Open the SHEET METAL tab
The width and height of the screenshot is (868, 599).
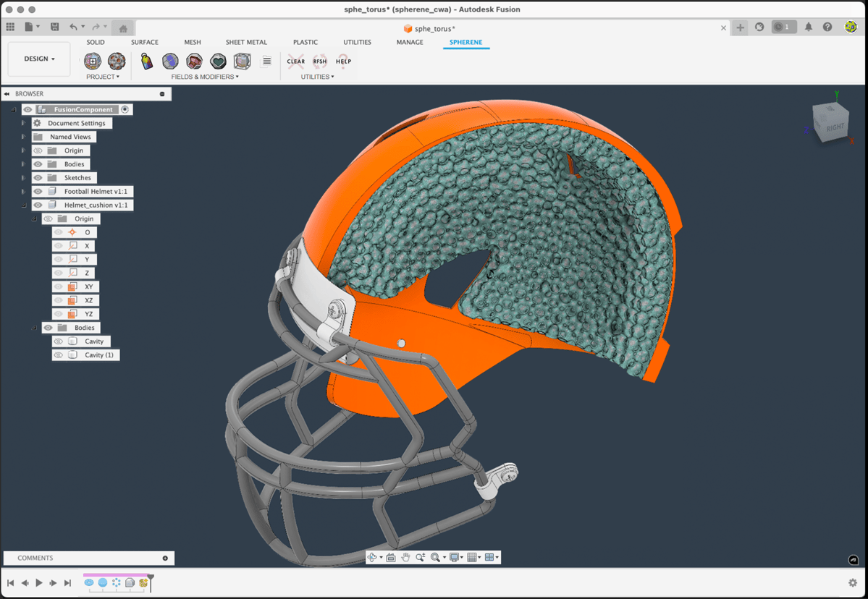click(246, 42)
